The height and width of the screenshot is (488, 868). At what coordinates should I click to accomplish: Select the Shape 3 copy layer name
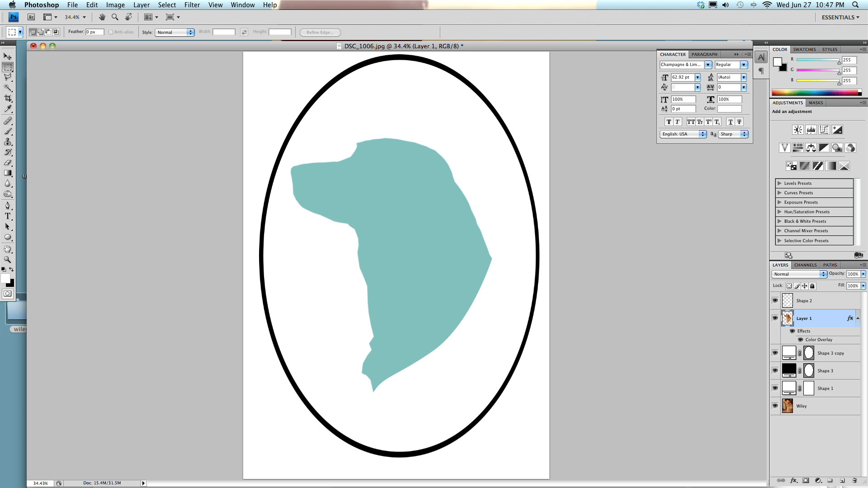pyautogui.click(x=831, y=353)
